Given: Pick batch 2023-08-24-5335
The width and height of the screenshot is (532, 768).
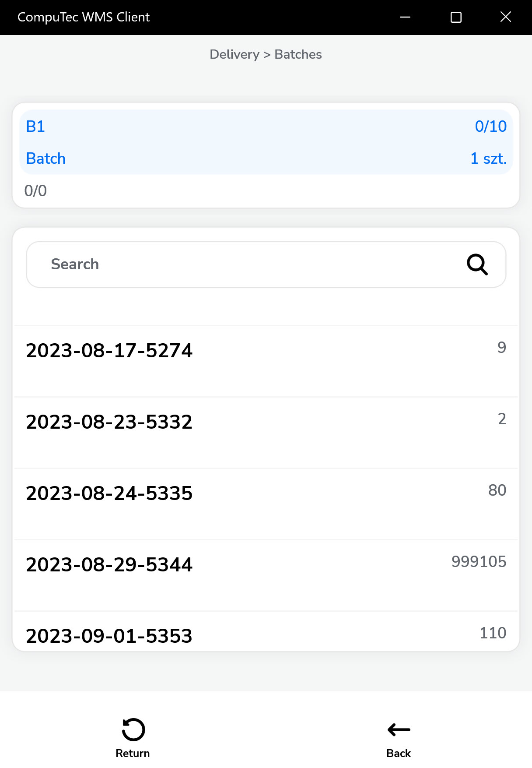Looking at the screenshot, I should click(109, 493).
